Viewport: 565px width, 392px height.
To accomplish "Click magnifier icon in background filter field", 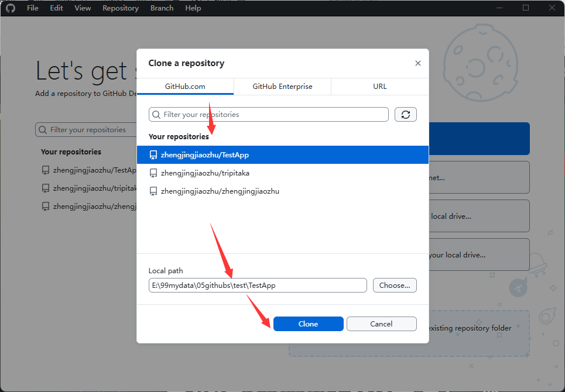I will (43, 129).
